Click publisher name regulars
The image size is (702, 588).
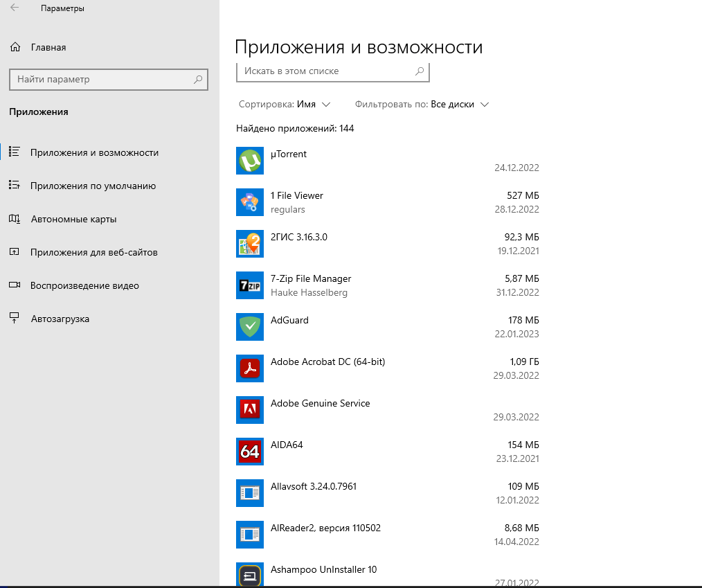click(287, 210)
